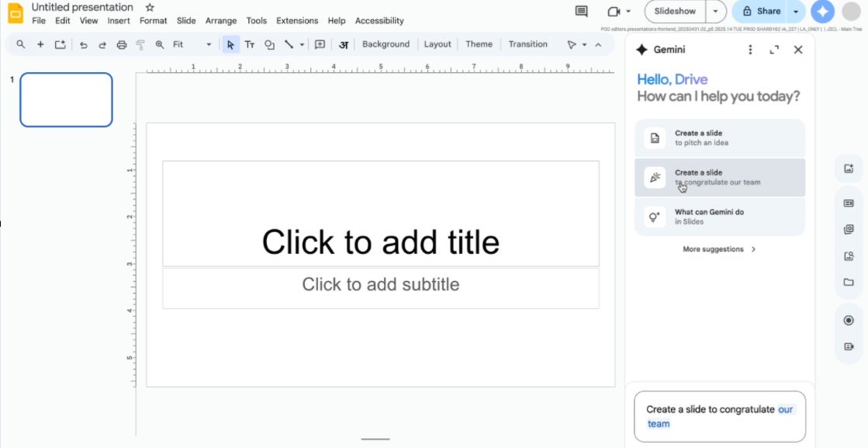Open the Extensions menu

click(297, 21)
